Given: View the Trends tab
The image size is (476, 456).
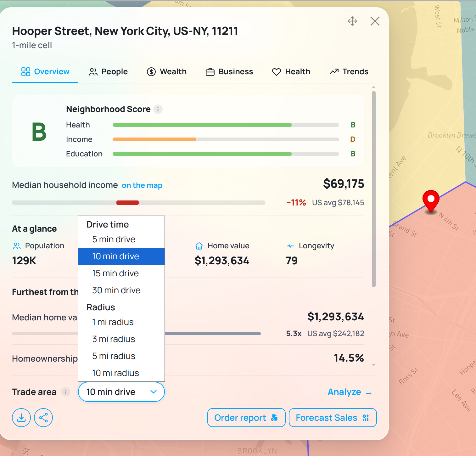Looking at the screenshot, I should point(349,72).
